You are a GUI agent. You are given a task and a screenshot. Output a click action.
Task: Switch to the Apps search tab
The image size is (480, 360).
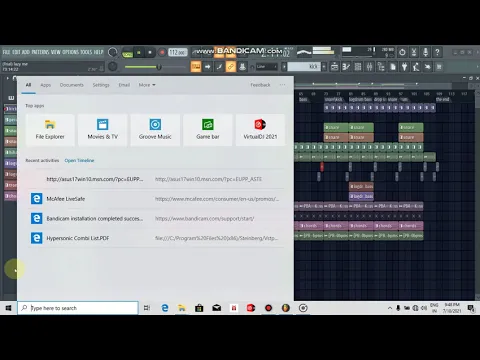click(46, 85)
